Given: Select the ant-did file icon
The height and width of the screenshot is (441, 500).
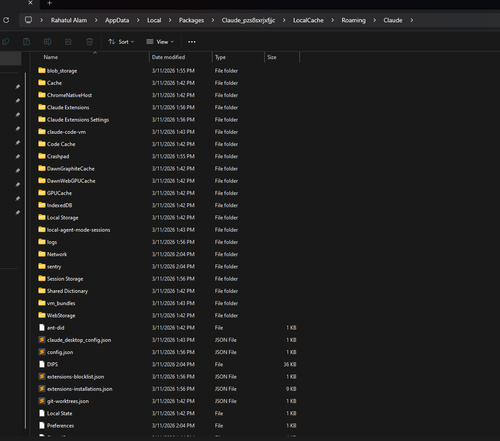Looking at the screenshot, I should tap(42, 328).
